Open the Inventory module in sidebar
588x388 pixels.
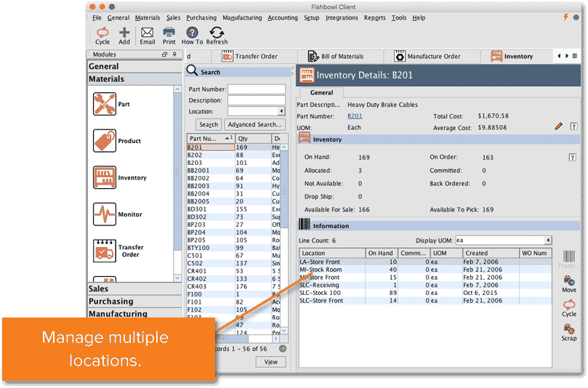point(105,177)
